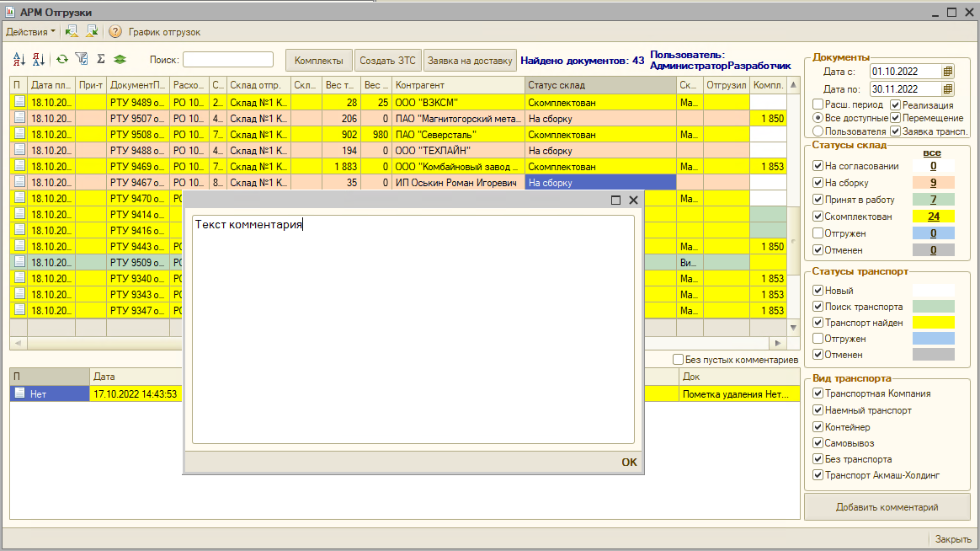Open the Действия dropdown menu
This screenshot has height=551, width=980.
[30, 31]
